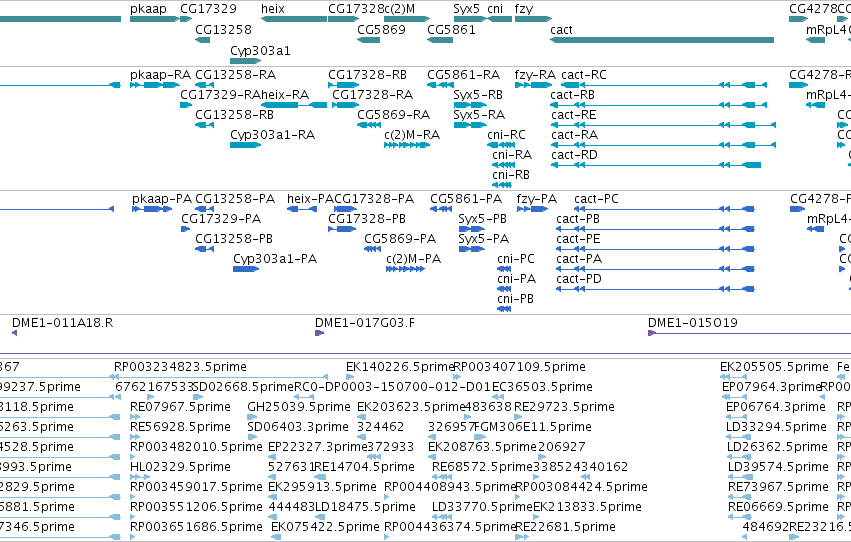Click the cact-PD protein feature

point(656,290)
